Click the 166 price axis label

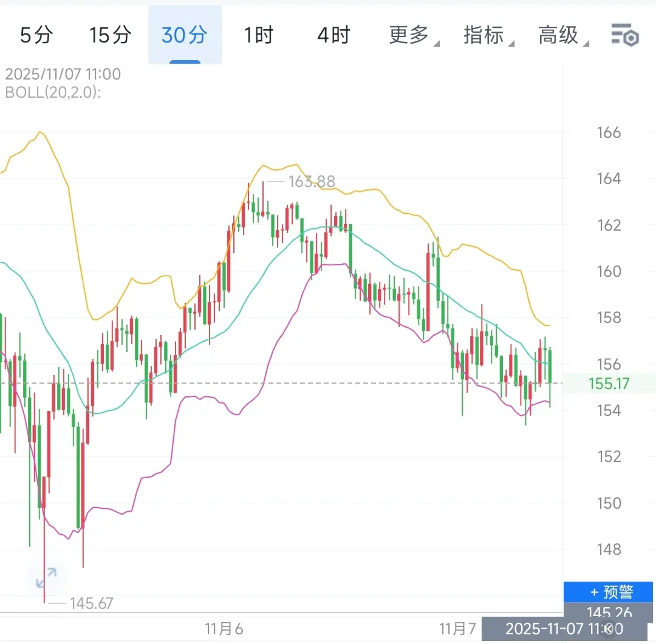609,132
